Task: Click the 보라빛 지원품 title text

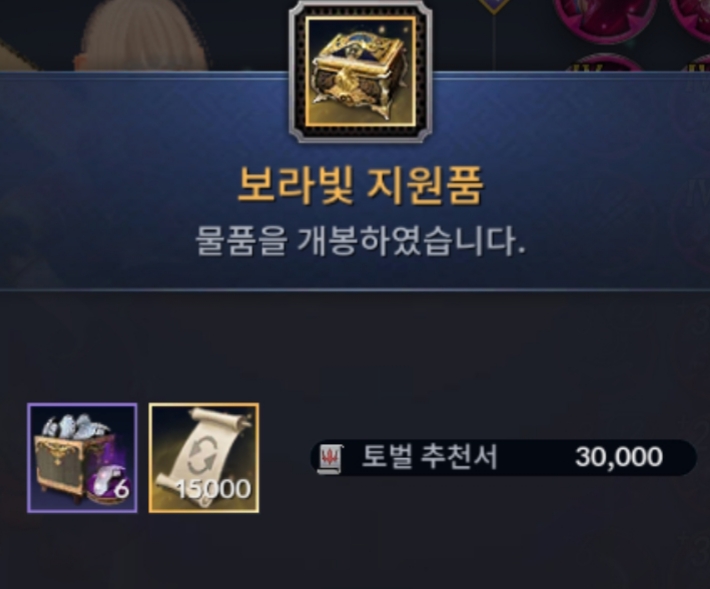Action: pyautogui.click(x=360, y=186)
